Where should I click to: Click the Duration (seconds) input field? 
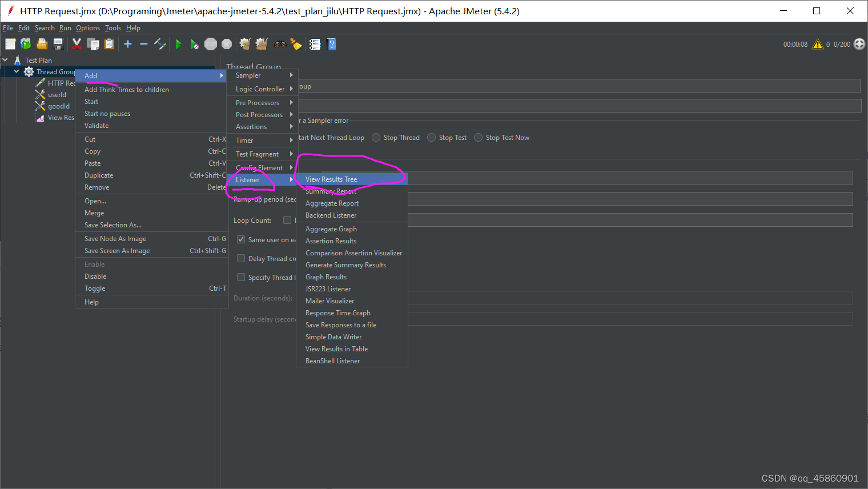point(630,298)
